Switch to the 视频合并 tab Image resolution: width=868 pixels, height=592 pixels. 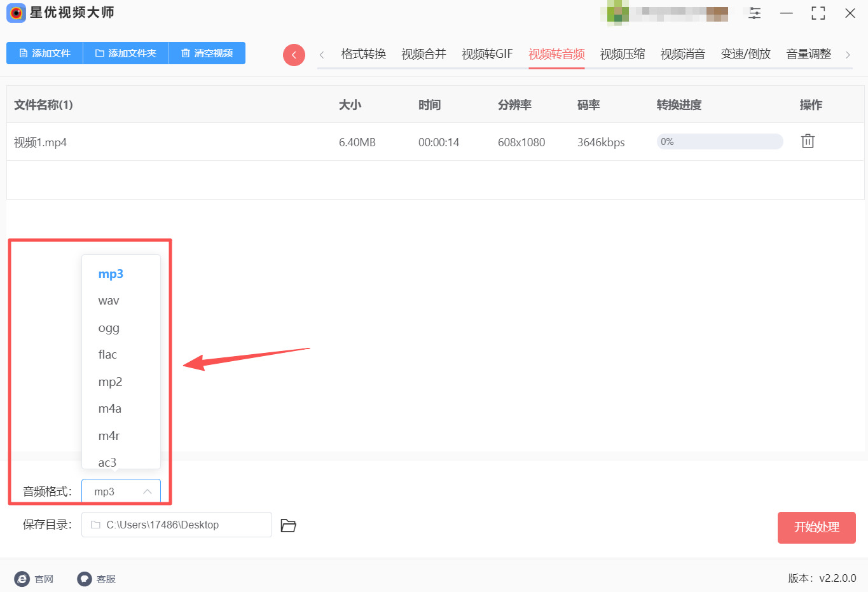click(424, 54)
